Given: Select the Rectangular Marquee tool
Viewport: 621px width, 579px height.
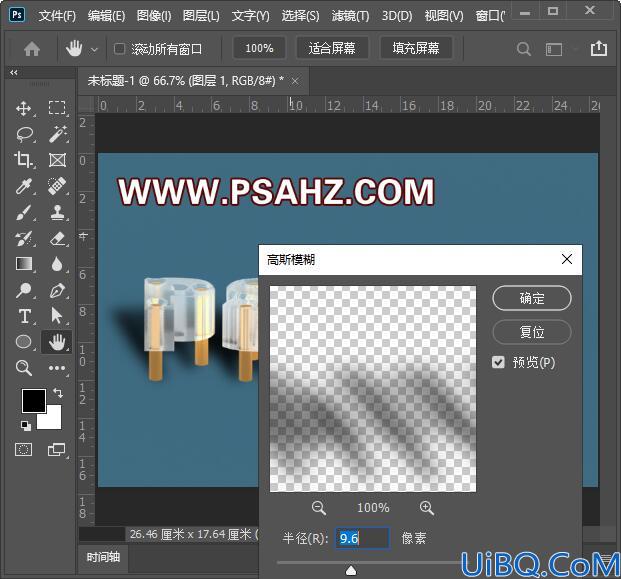Looking at the screenshot, I should [57, 108].
